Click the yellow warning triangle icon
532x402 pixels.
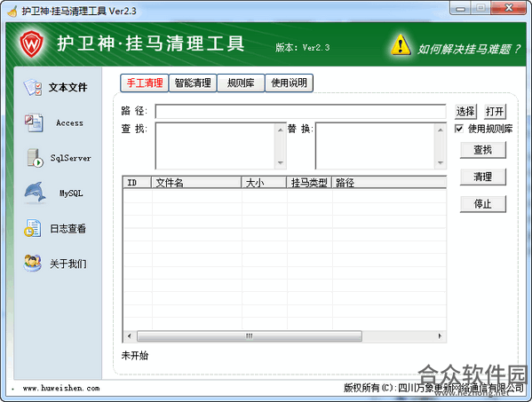click(x=401, y=45)
